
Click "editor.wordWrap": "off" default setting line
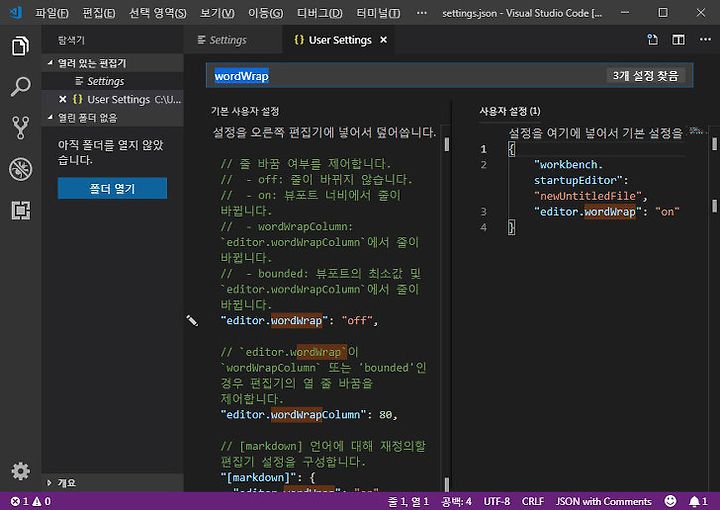tap(299, 320)
